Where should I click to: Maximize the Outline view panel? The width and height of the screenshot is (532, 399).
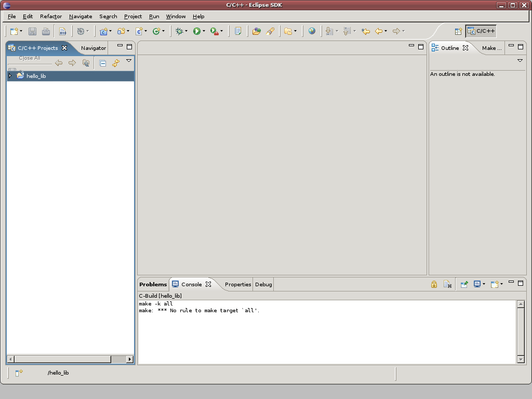521,47
